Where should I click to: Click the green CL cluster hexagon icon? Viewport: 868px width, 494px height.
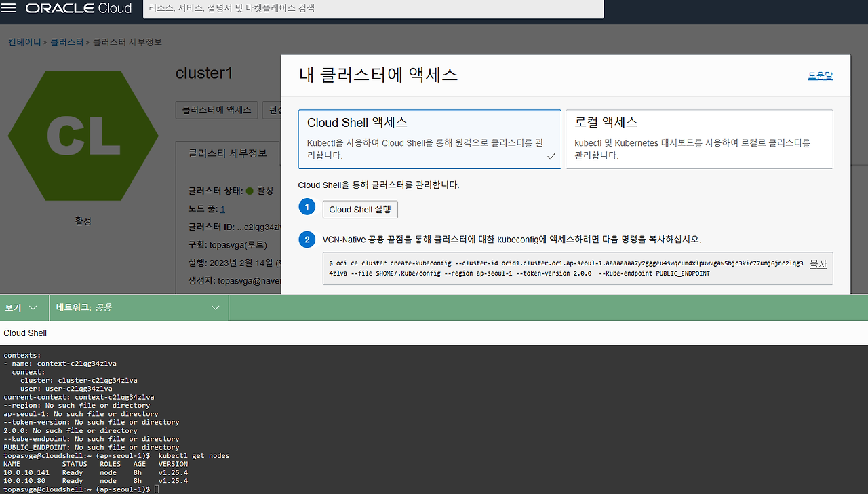click(x=83, y=136)
